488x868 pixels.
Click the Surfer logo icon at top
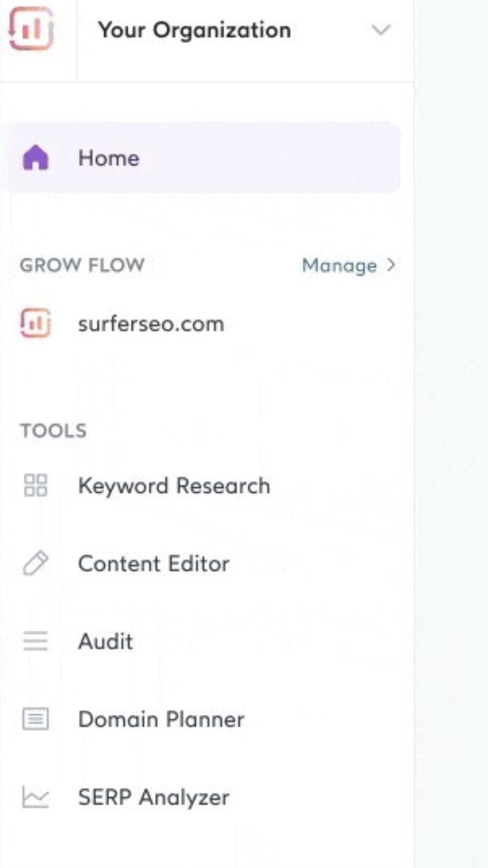(x=31, y=29)
